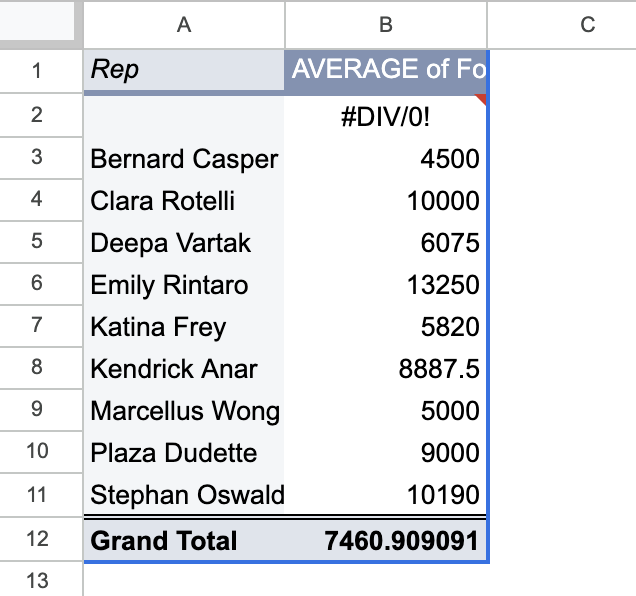Click the Clara Rotelli cell
The width and height of the screenshot is (636, 596).
tap(184, 200)
